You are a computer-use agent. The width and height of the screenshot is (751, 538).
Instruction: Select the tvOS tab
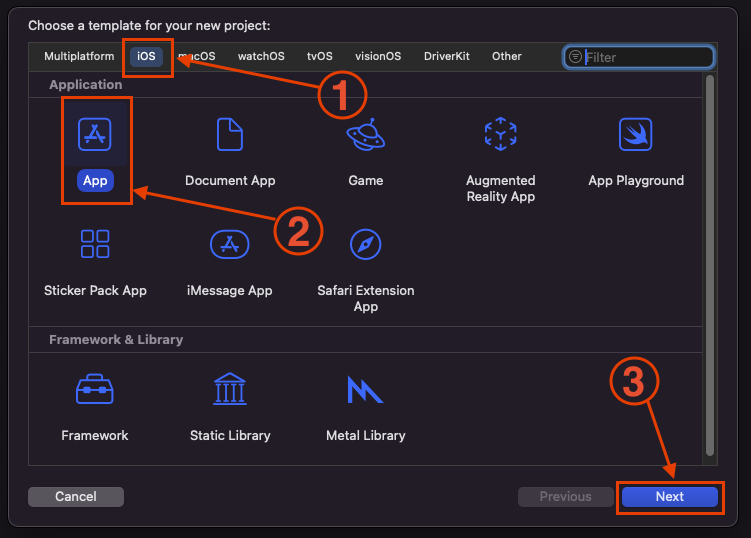(319, 57)
